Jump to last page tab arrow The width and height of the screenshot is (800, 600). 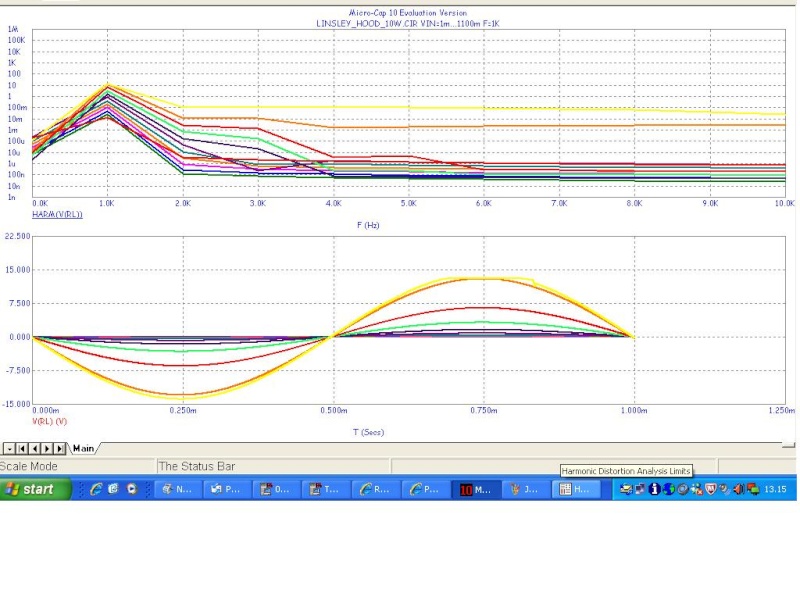[60, 448]
